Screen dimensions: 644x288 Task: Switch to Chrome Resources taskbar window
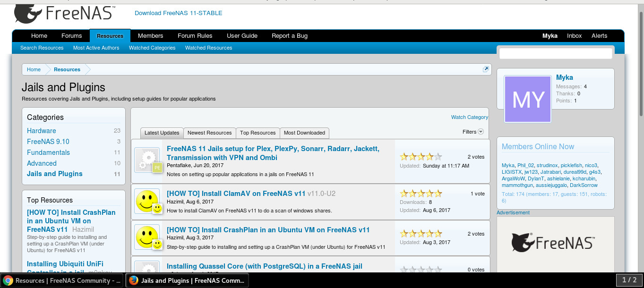62,280
